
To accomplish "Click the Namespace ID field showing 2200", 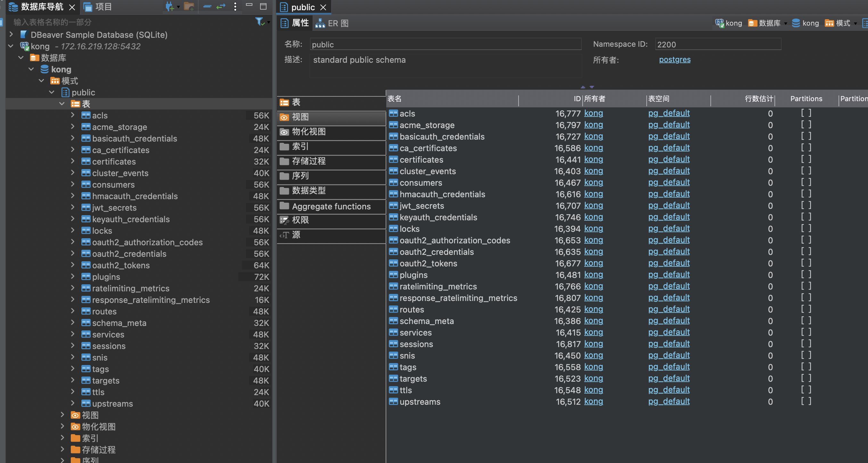I will coord(718,45).
